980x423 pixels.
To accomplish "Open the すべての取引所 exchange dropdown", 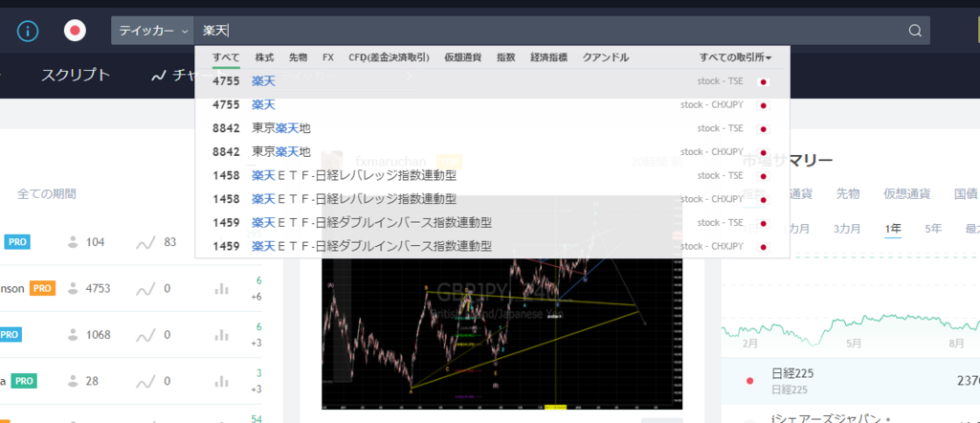I will [x=736, y=57].
